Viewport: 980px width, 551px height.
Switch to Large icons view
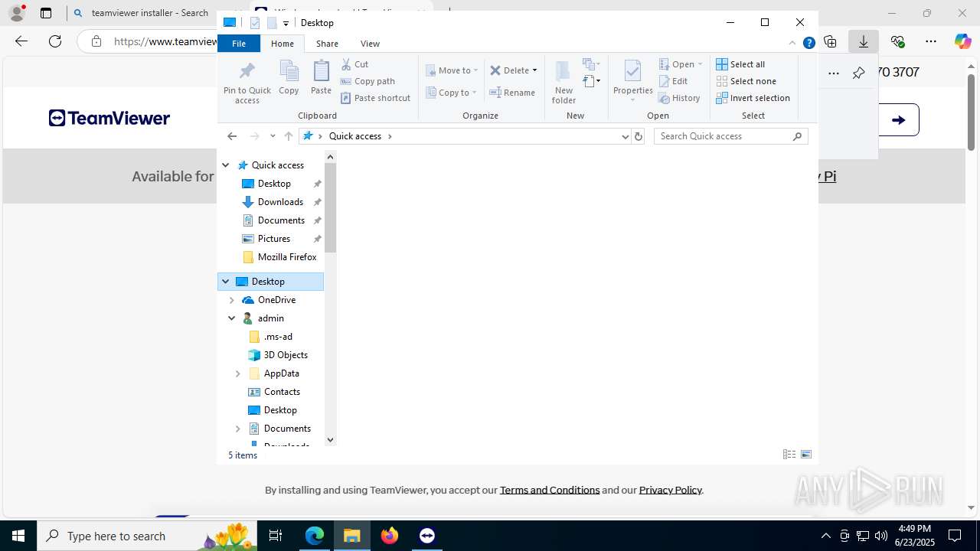pos(806,455)
